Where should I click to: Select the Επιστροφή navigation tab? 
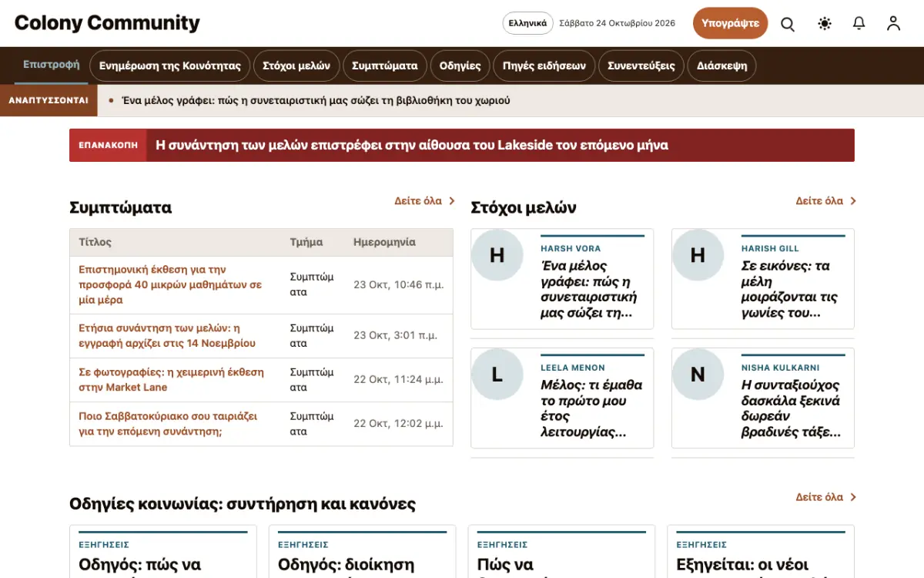point(51,65)
